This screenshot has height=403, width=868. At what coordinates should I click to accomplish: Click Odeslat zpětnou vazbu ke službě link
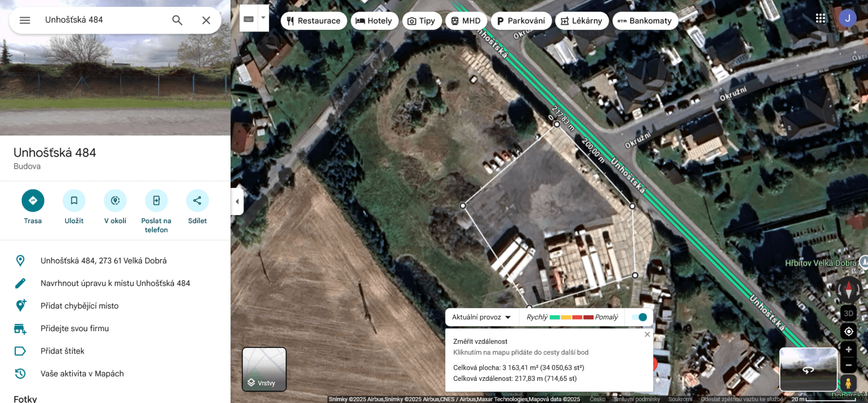click(x=742, y=399)
